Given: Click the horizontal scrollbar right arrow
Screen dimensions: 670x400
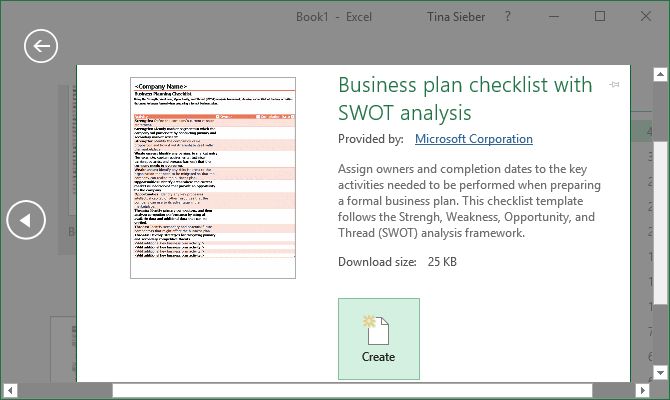Looking at the screenshot, I should (x=642, y=391).
